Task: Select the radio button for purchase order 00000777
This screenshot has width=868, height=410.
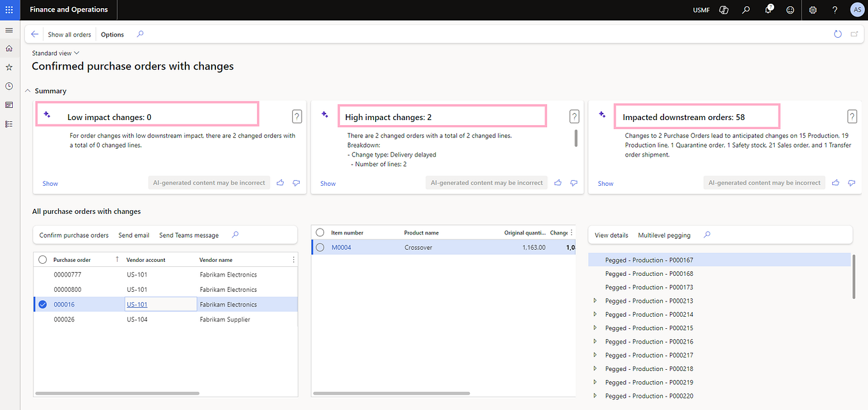Action: [42, 274]
